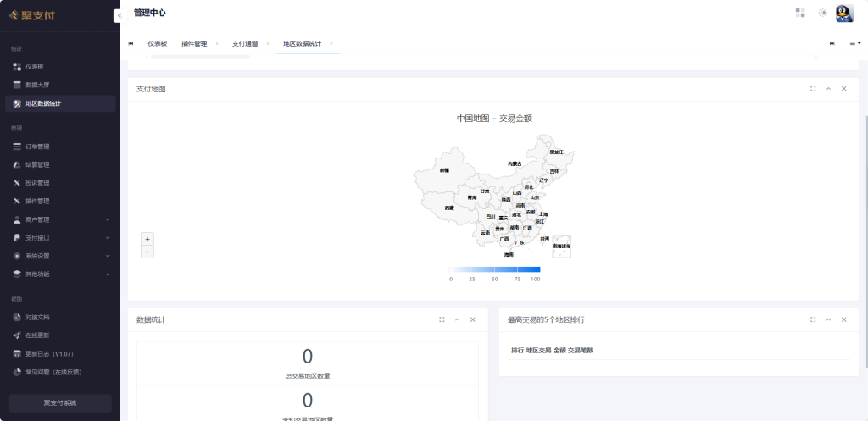Open 订单管理 in the sidebar
This screenshot has width=868, height=421.
coord(60,147)
